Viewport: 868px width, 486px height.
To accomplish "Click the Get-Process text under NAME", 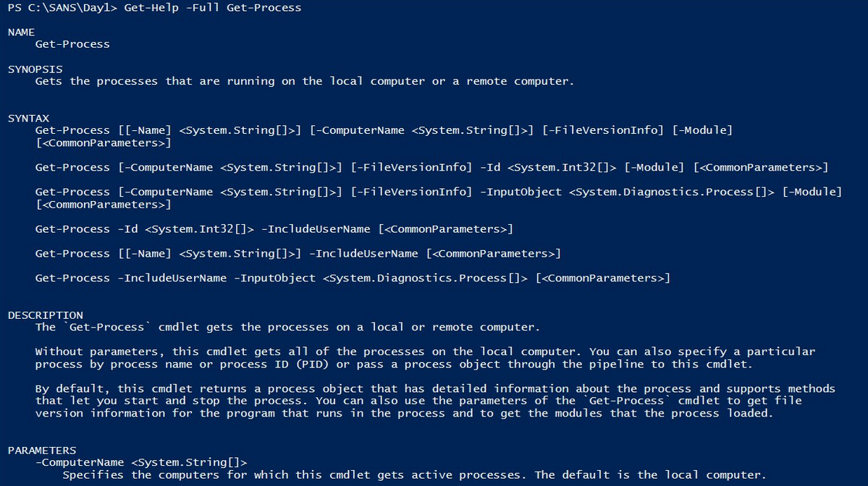I will click(x=72, y=44).
